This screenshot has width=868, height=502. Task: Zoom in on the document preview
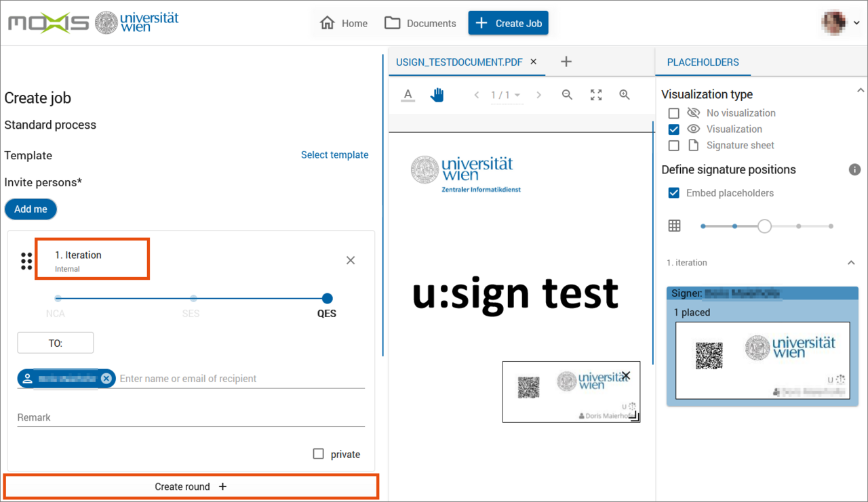coord(625,96)
